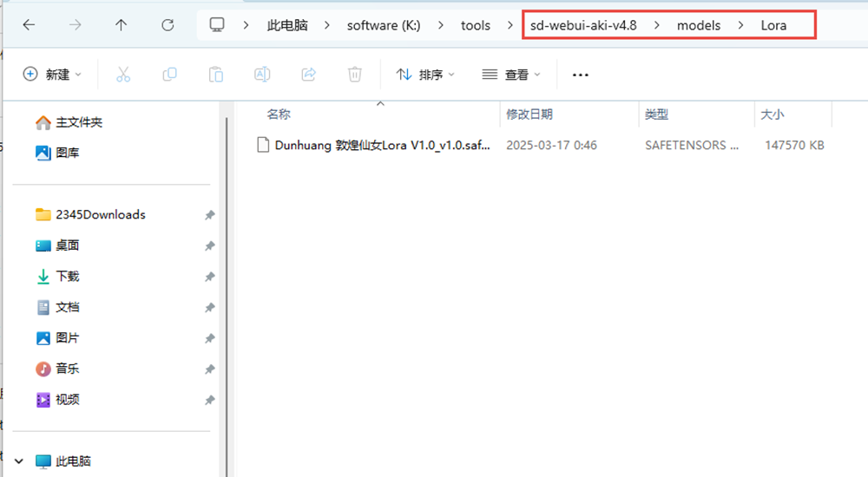Go forward with the right arrow
Image resolution: width=868 pixels, height=477 pixels.
coord(75,25)
